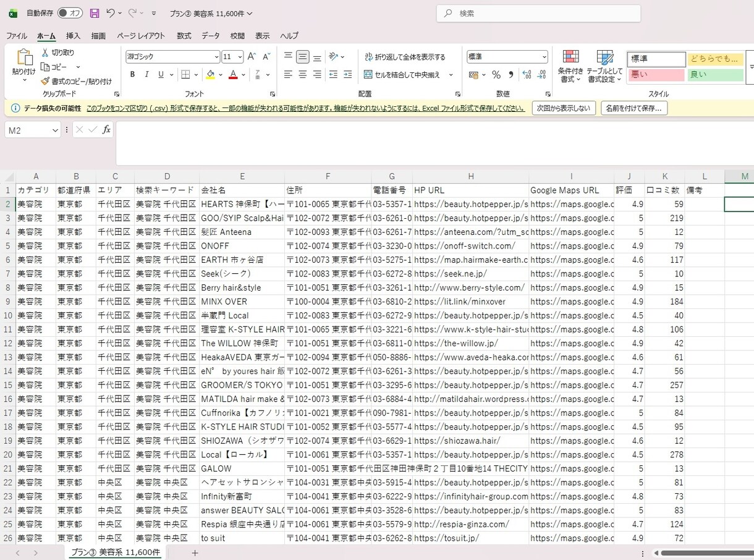
Task: Apply the 良い cell style
Action: coord(715,75)
